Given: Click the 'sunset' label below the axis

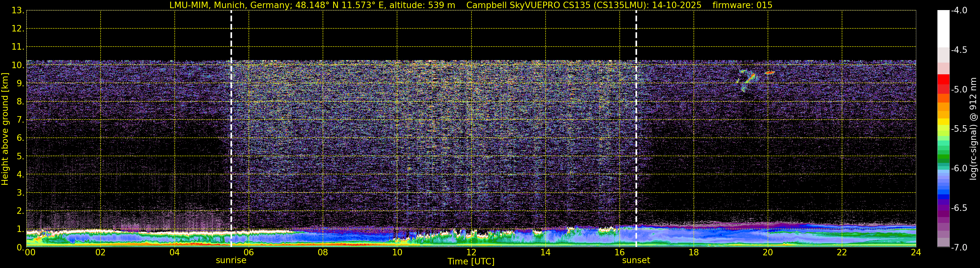Looking at the screenshot, I should [x=636, y=261].
